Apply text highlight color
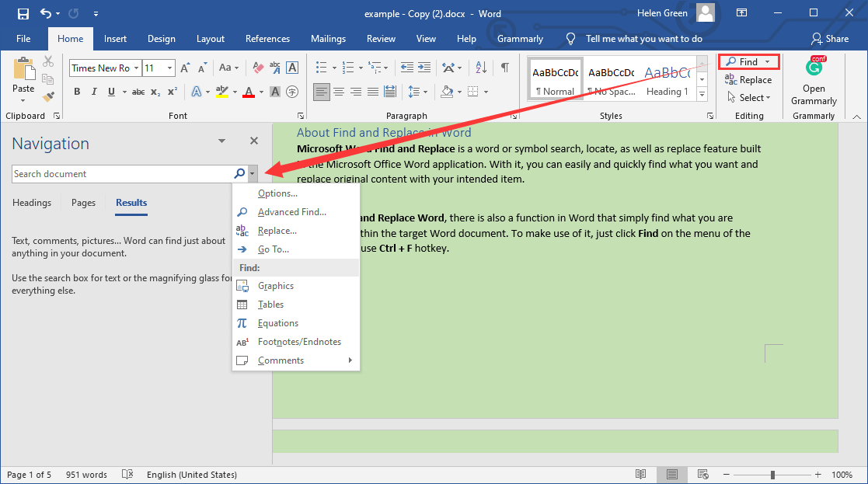Image resolution: width=868 pixels, height=484 pixels. 221,91
